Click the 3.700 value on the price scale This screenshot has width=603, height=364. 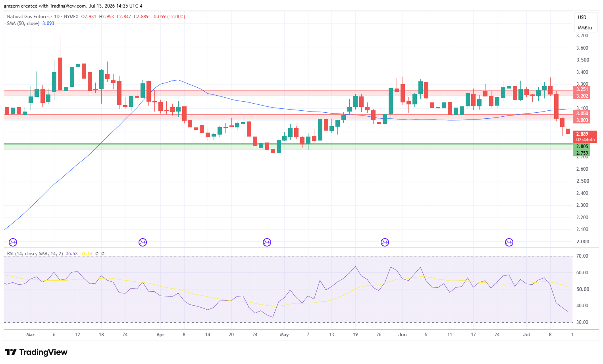tap(582, 36)
